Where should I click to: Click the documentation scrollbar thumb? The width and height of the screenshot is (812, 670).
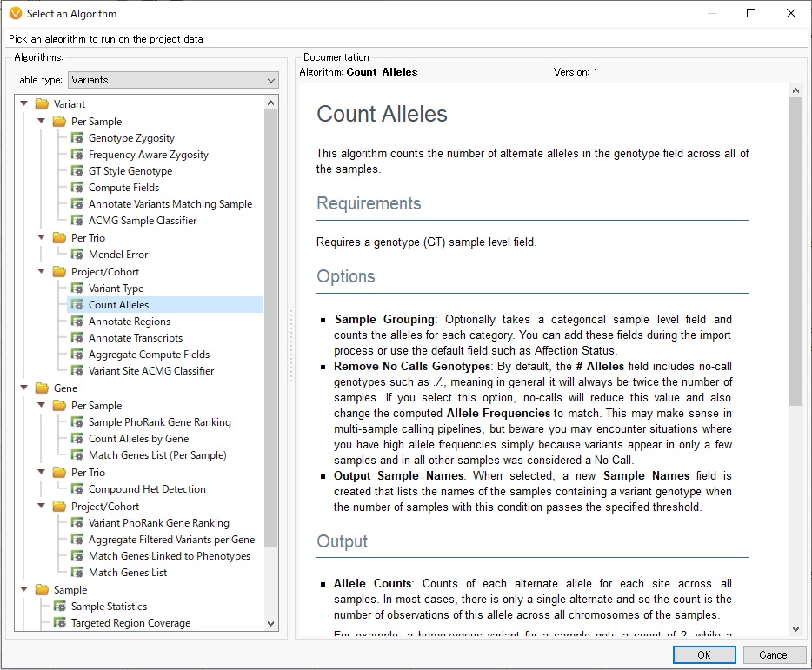point(796,251)
